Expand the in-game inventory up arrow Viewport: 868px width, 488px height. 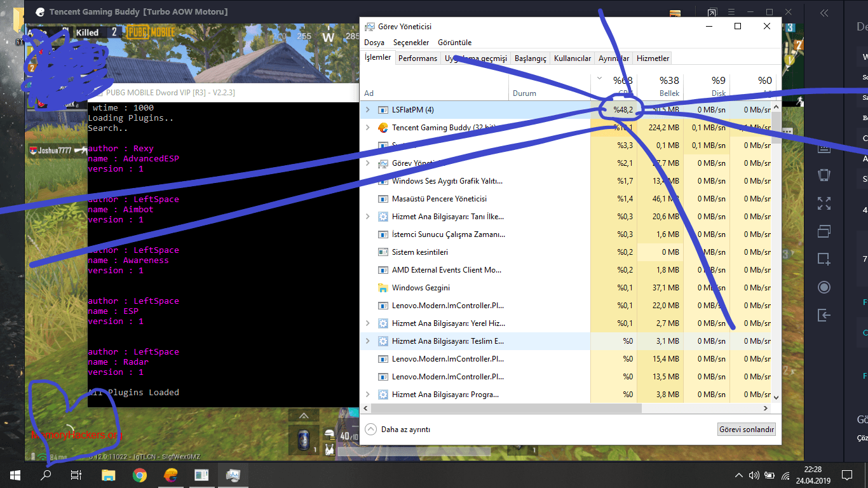coord(304,416)
